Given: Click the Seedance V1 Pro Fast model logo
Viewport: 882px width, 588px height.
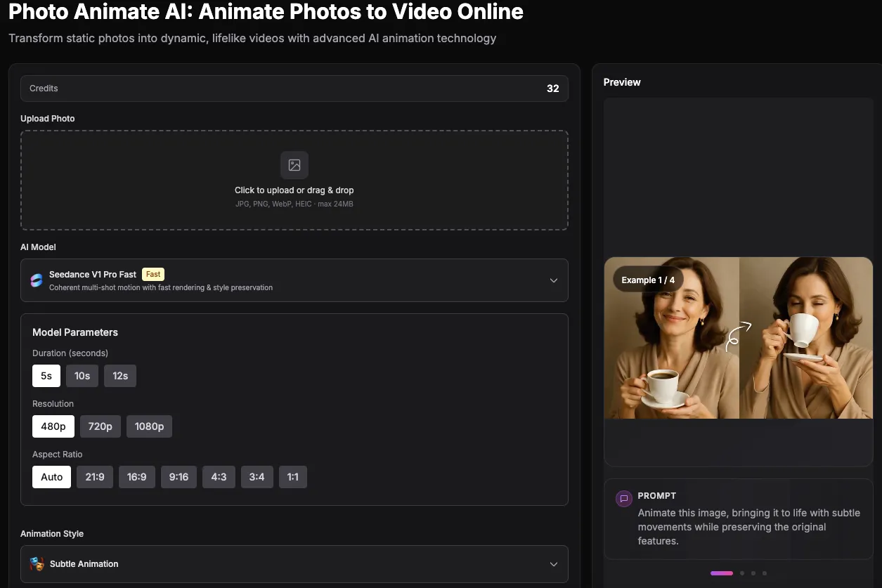Looking at the screenshot, I should [36, 280].
